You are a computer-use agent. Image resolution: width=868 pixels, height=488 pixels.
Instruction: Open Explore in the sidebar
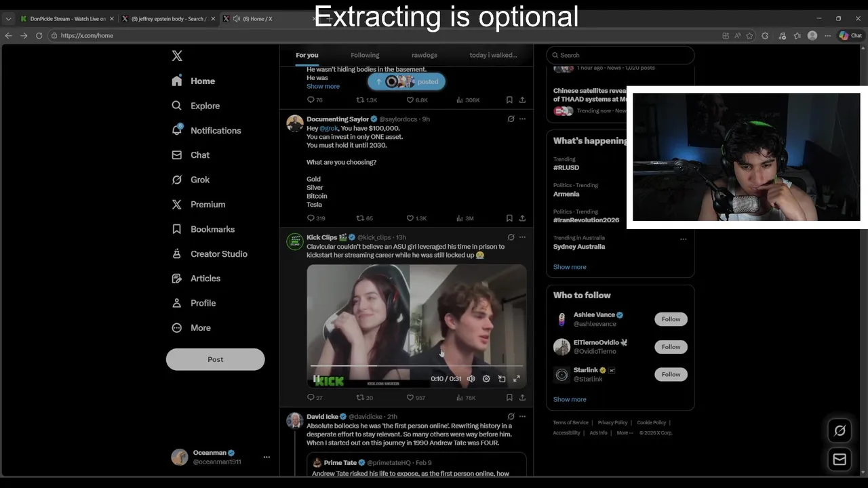point(195,106)
